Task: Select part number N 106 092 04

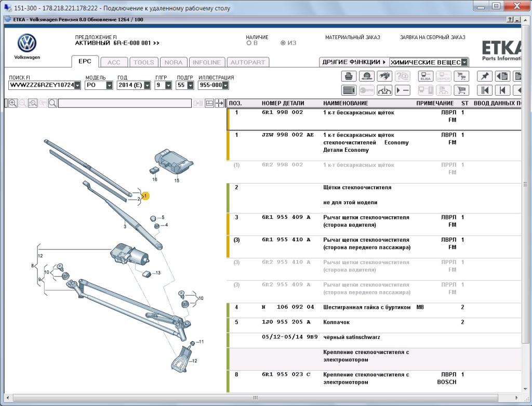Action: [x=288, y=307]
